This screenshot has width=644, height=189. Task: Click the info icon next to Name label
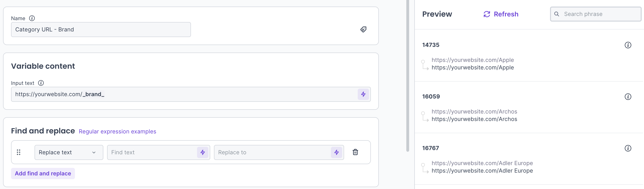(32, 18)
